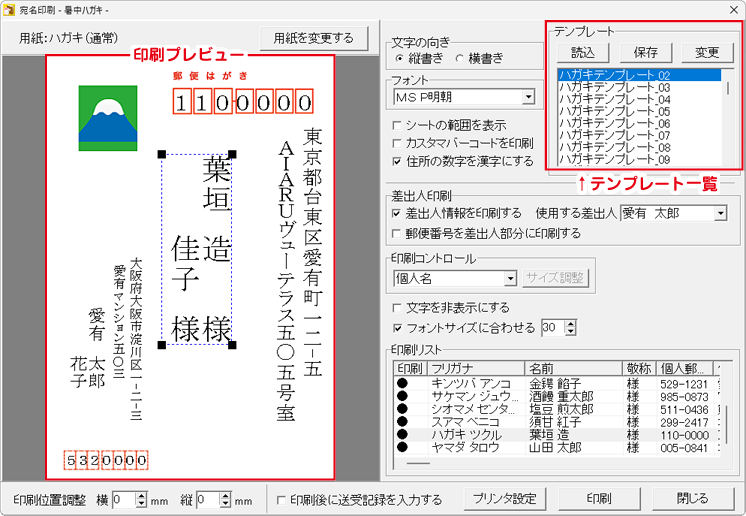Click the black dot beside 金鍔 餡子

point(403,382)
